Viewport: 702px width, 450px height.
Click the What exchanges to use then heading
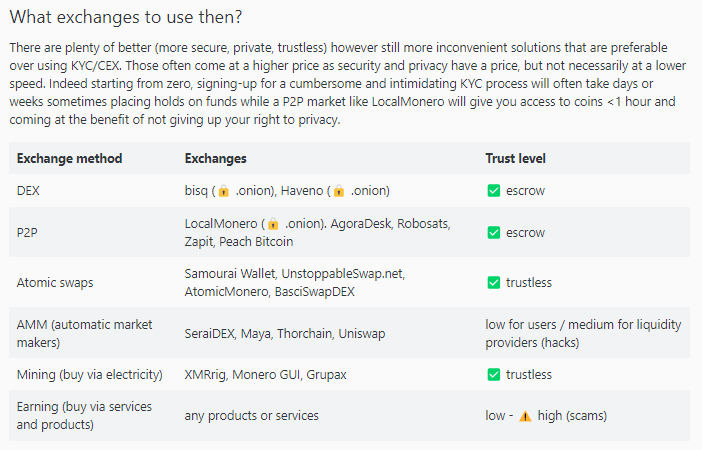[126, 17]
